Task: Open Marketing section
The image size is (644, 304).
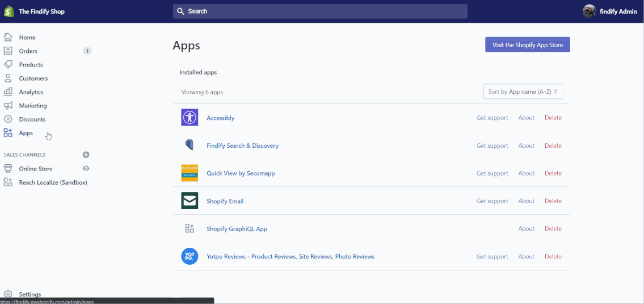Action: point(33,106)
